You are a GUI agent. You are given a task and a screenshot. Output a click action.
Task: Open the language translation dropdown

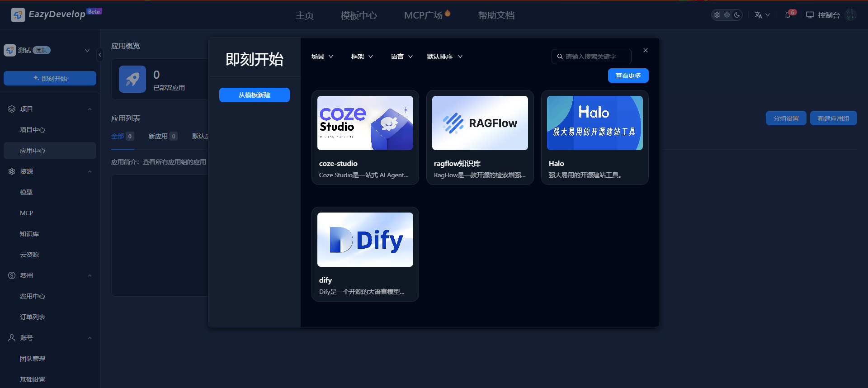pos(762,15)
